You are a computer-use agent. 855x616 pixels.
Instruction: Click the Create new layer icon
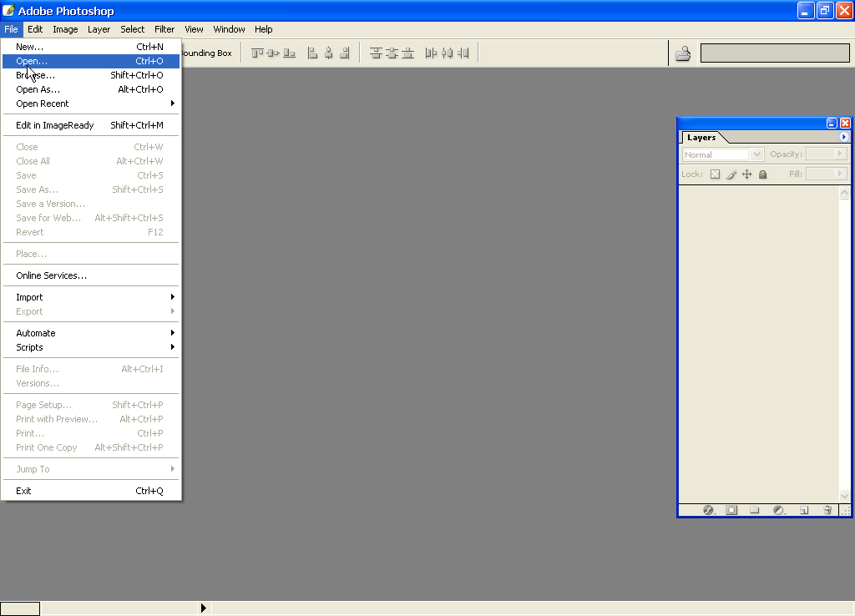tap(804, 510)
